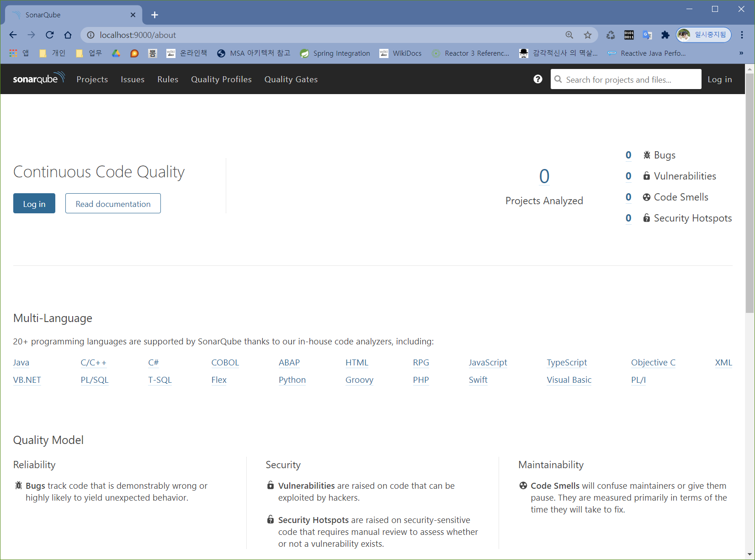Open new browser tab
Screen dimensions: 755x560
154,15
